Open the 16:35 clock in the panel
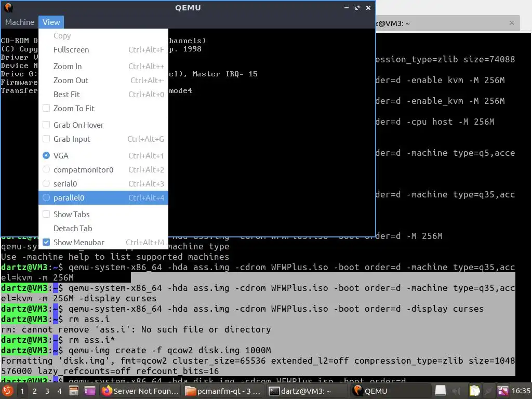Screen dimensions: 532x399 [521, 391]
